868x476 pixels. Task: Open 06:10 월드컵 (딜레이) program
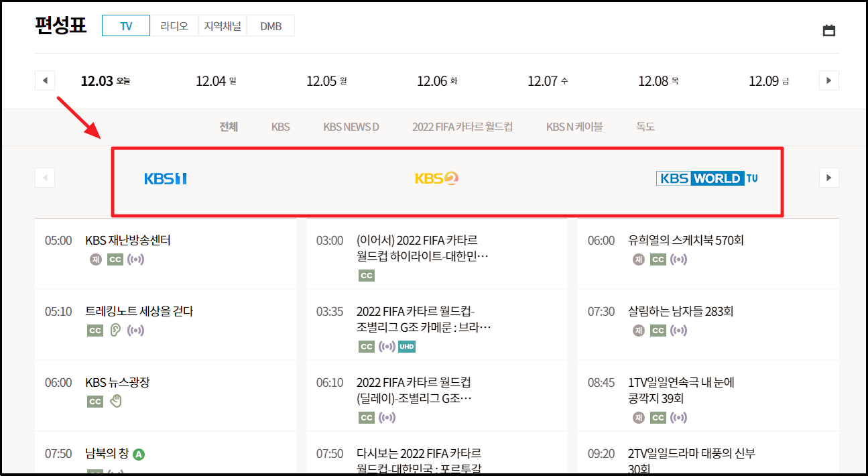tap(414, 390)
